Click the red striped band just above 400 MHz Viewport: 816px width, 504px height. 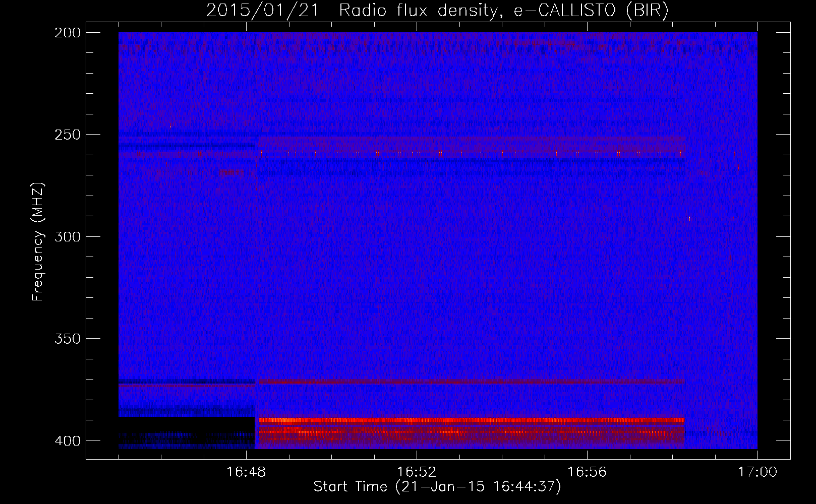pos(469,432)
